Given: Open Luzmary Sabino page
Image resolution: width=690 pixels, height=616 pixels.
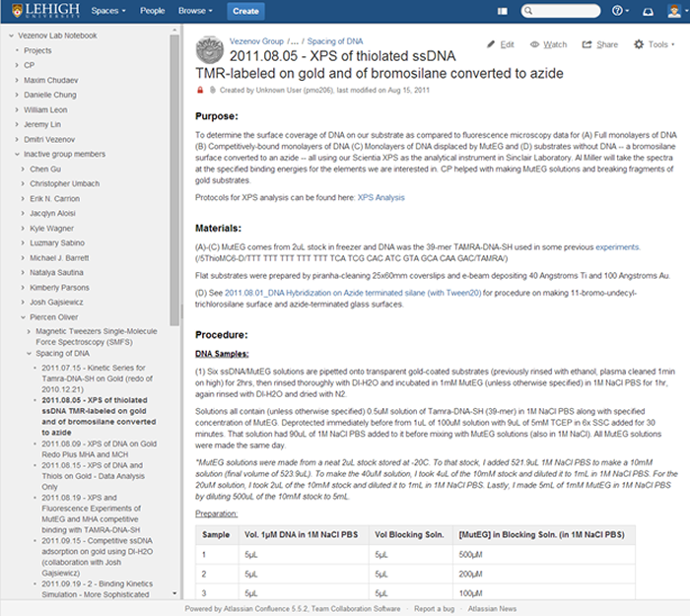Looking at the screenshot, I should (57, 242).
